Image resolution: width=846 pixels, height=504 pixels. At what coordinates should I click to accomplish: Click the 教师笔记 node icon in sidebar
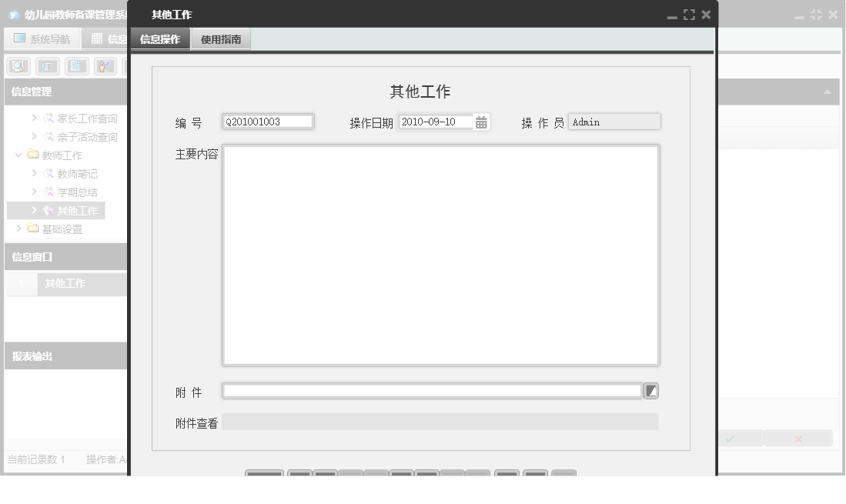pyautogui.click(x=49, y=173)
